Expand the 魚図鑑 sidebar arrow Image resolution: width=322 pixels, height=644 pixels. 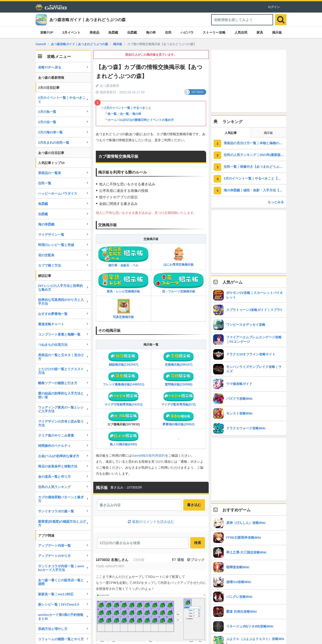88,203
